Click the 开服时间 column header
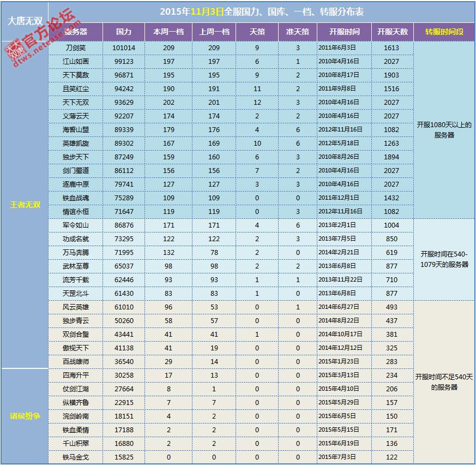Image resolution: width=476 pixels, height=465 pixels. pos(344,32)
